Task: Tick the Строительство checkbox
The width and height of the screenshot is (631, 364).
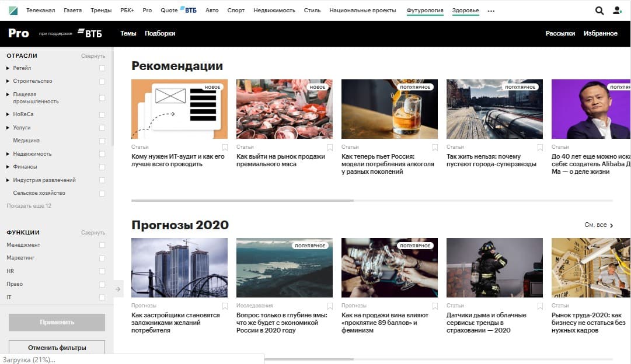Action: point(102,81)
